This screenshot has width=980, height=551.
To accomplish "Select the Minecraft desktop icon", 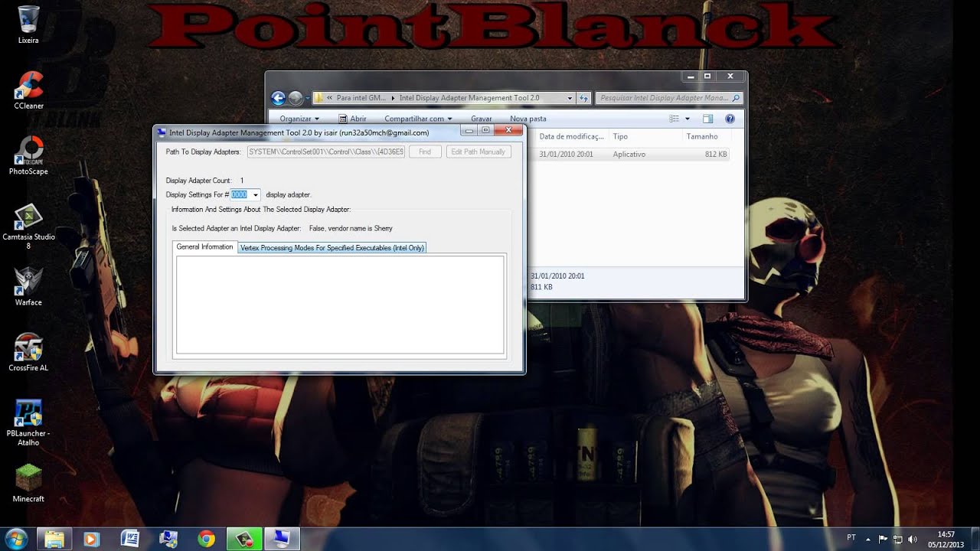I will click(x=28, y=483).
